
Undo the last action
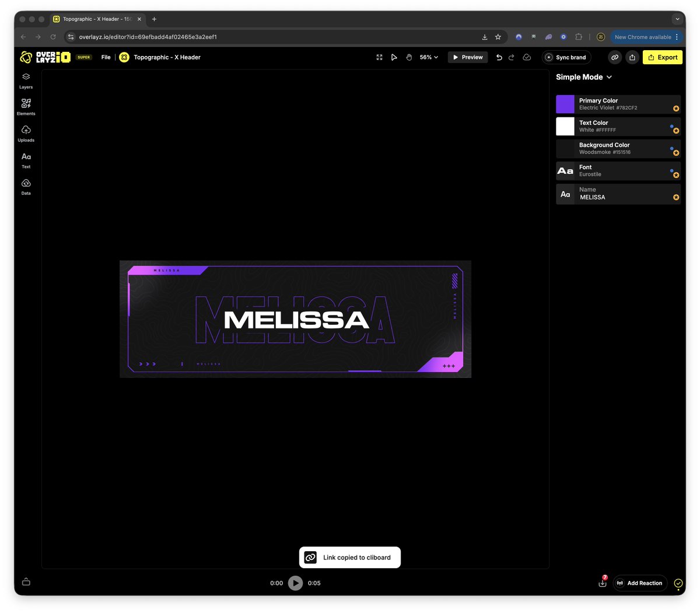499,57
